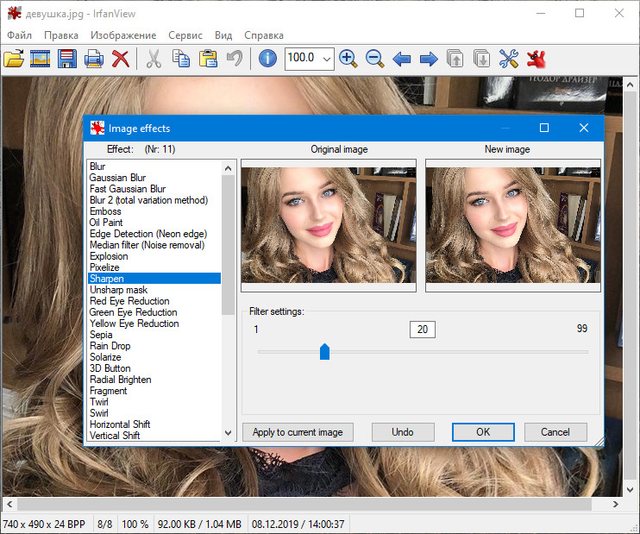Click the Undo button

[402, 432]
